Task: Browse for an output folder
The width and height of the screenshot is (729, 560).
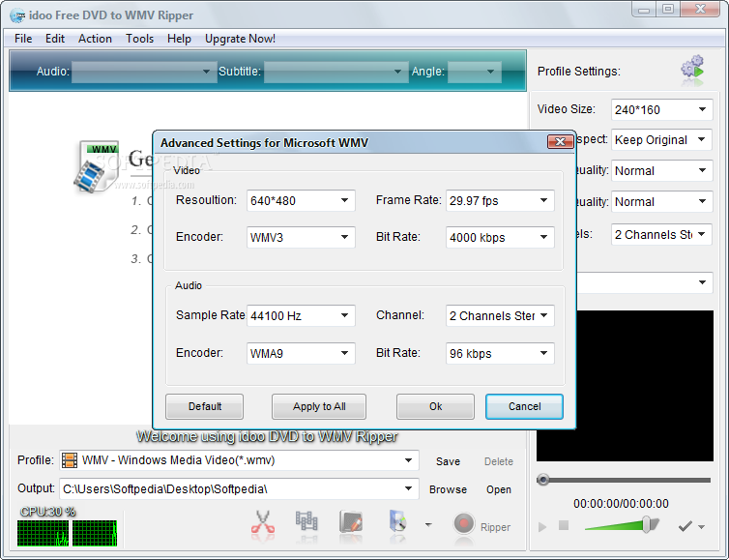Action: [448, 489]
